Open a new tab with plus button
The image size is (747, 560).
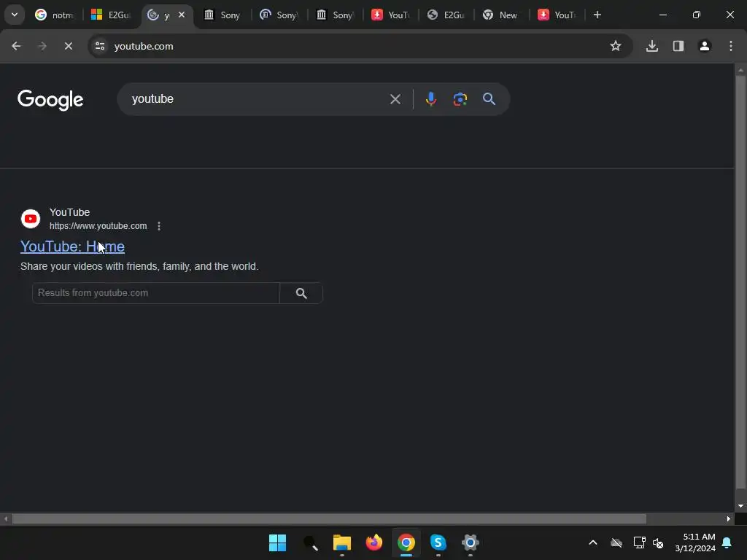pyautogui.click(x=597, y=15)
